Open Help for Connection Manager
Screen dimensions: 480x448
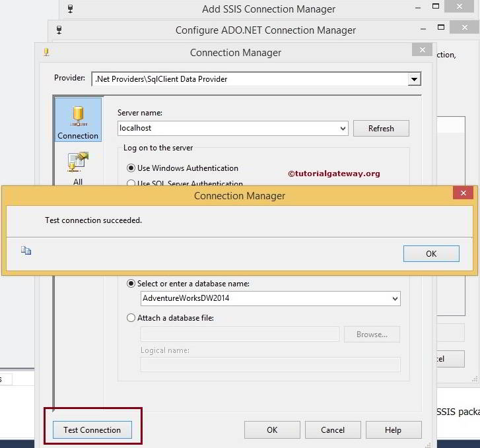click(394, 430)
